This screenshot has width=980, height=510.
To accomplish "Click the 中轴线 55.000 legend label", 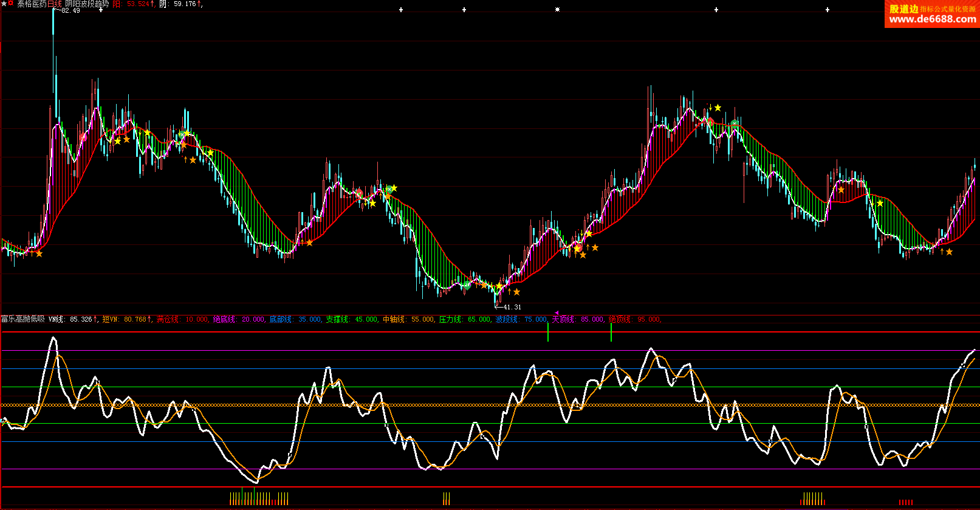I will click(x=408, y=319).
